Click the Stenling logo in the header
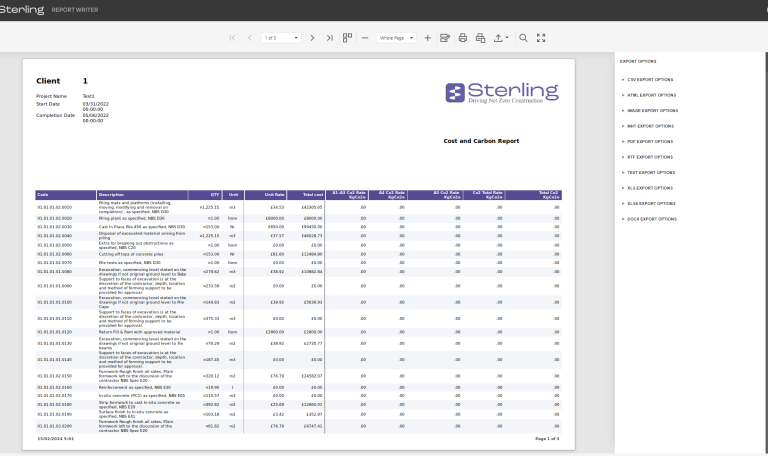The width and height of the screenshot is (768, 456). (x=22, y=9)
